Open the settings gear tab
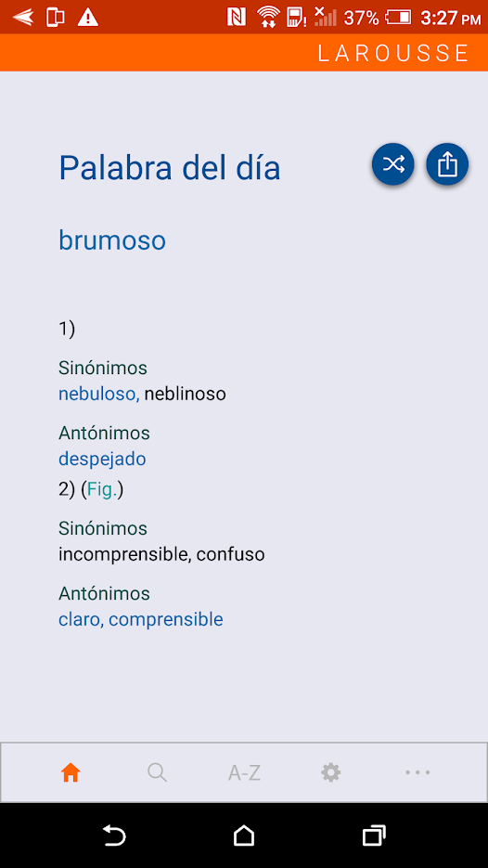The height and width of the screenshot is (868, 488). coord(331,772)
